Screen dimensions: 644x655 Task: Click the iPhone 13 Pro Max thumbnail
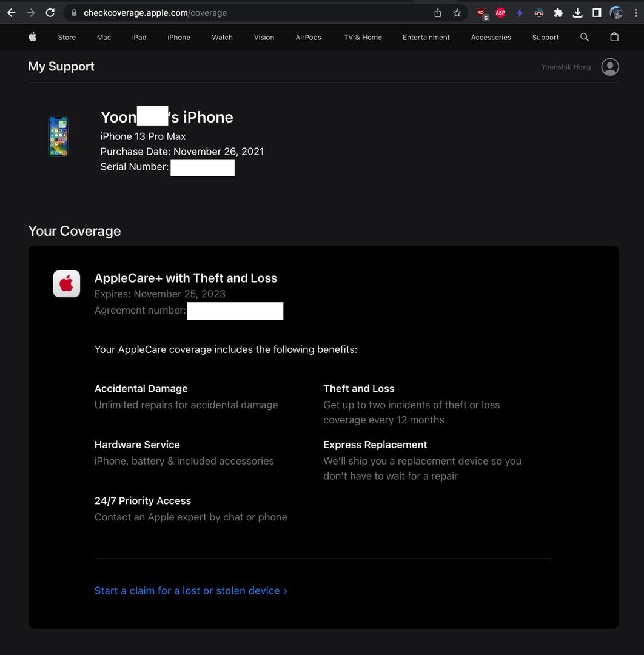[x=58, y=136]
